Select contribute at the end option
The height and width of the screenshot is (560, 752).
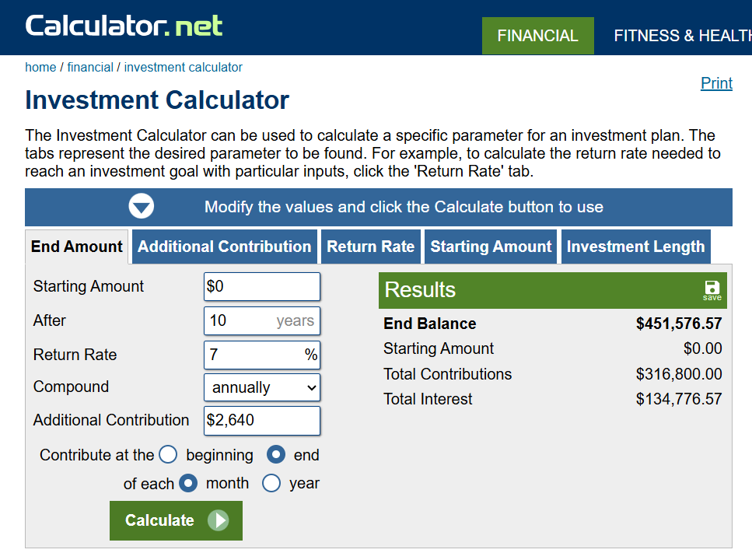(276, 455)
